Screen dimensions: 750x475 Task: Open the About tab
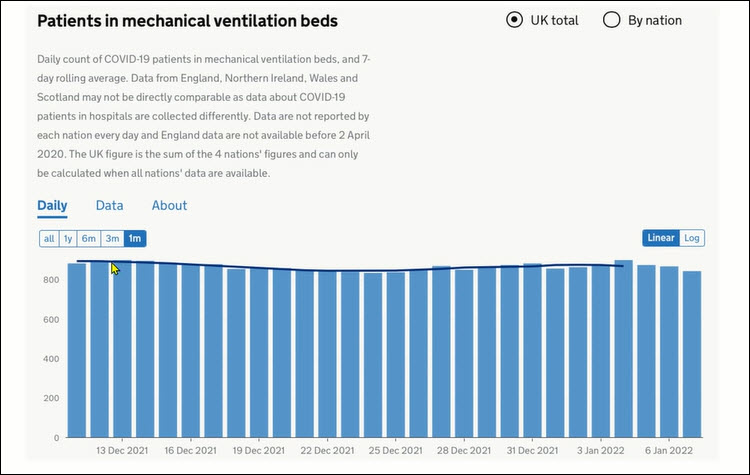point(169,205)
